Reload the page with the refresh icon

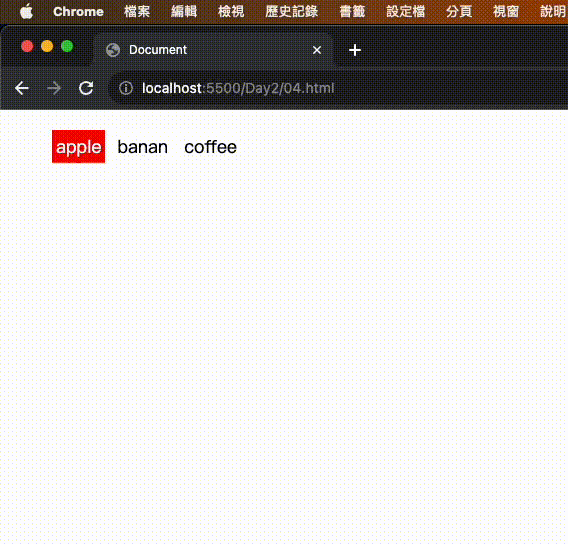pos(86,88)
